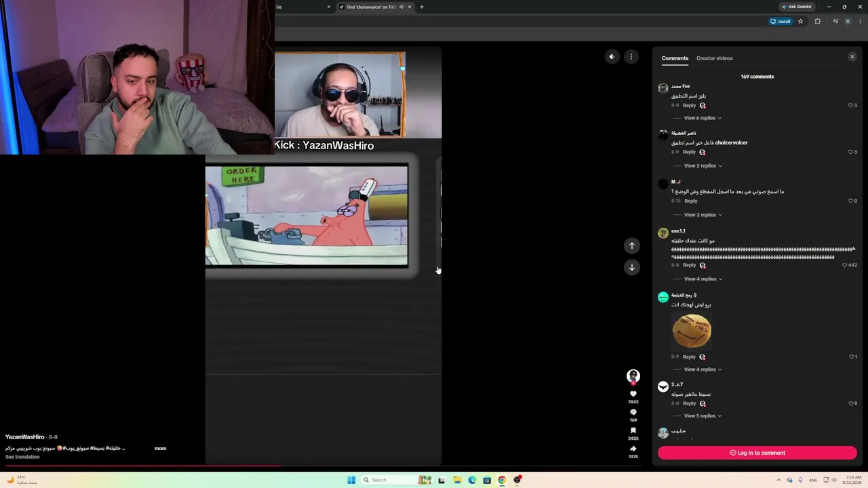Like محمد Fox's comment
Viewport: 868px width, 488px height.
[x=850, y=106]
